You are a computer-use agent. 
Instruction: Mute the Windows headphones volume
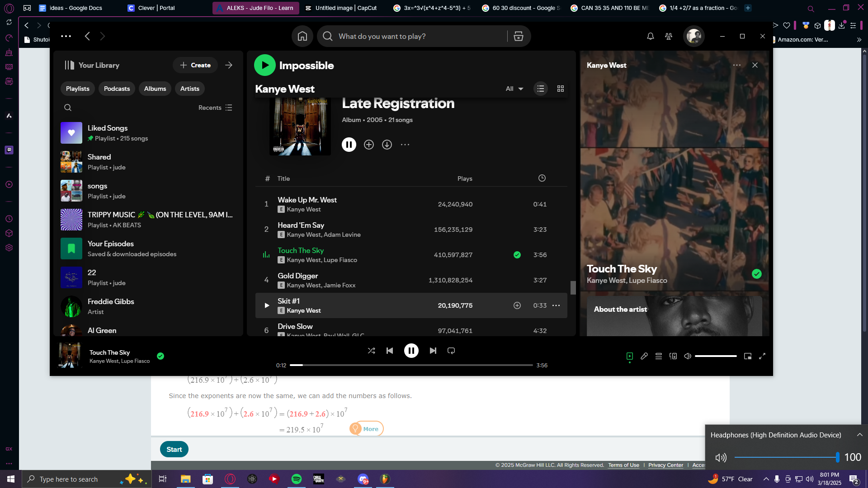(721, 458)
